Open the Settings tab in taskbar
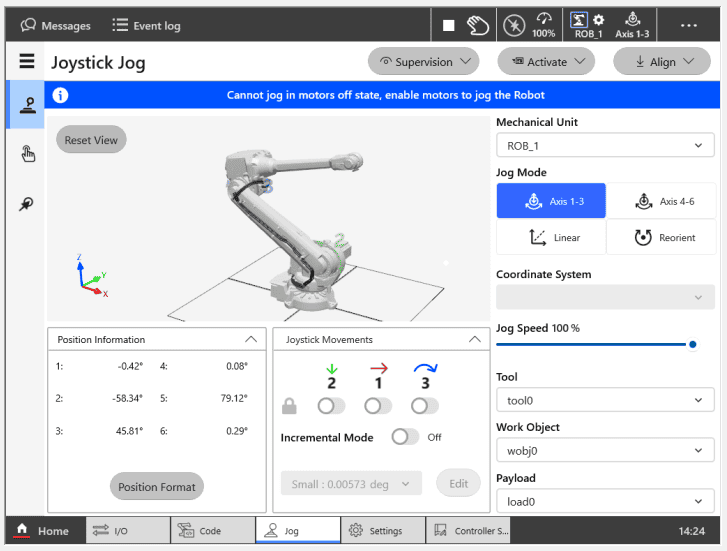The height and width of the screenshot is (551, 727). point(382,531)
